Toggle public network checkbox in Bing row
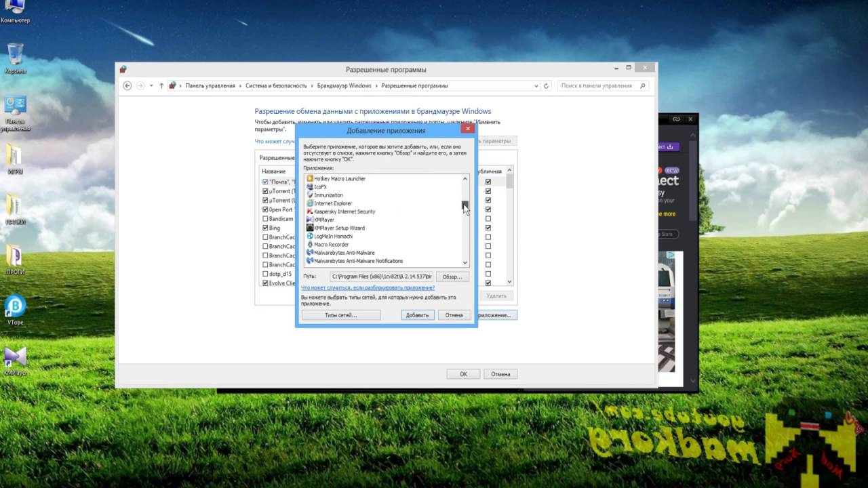868x488 pixels. [488, 228]
